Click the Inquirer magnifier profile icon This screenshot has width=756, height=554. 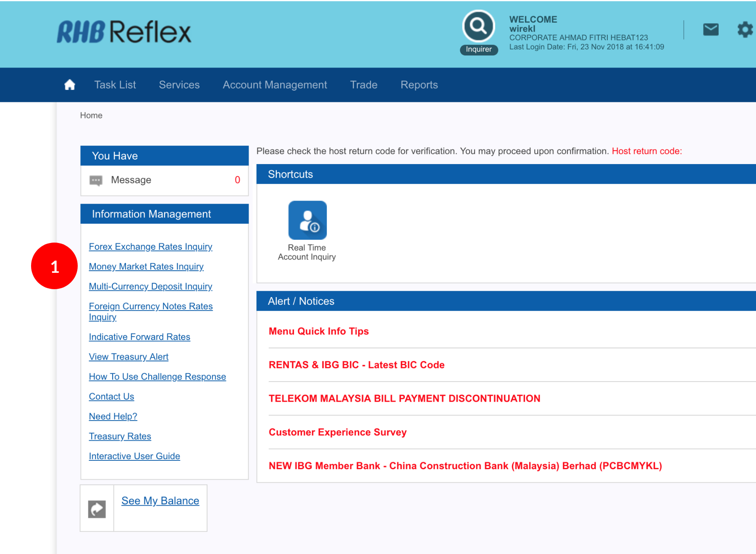pyautogui.click(x=478, y=26)
